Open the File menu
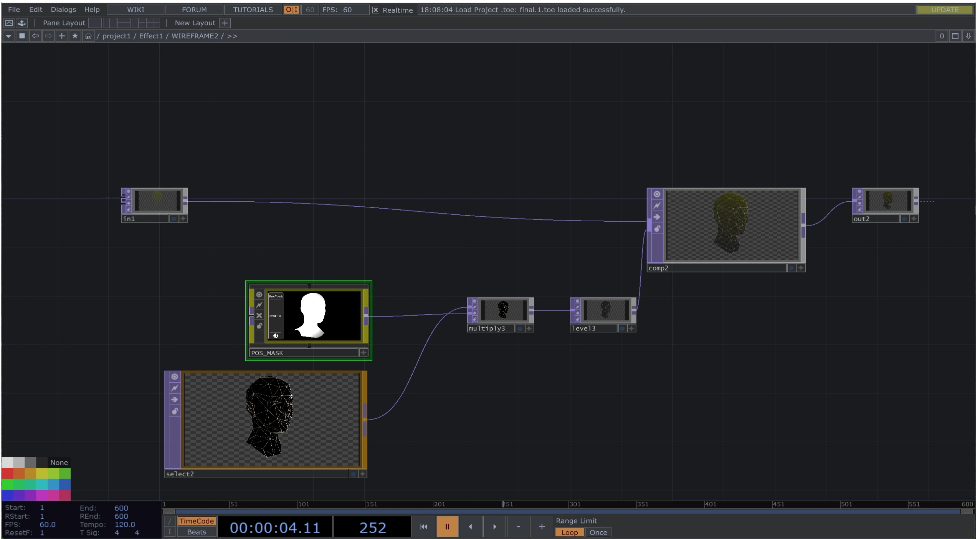The height and width of the screenshot is (539, 980). (14, 10)
